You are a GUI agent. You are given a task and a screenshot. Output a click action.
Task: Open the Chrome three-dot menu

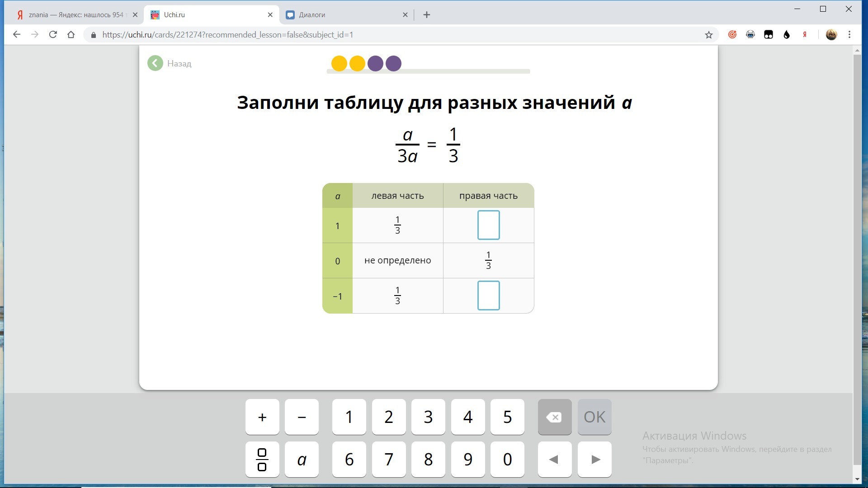[849, 35]
